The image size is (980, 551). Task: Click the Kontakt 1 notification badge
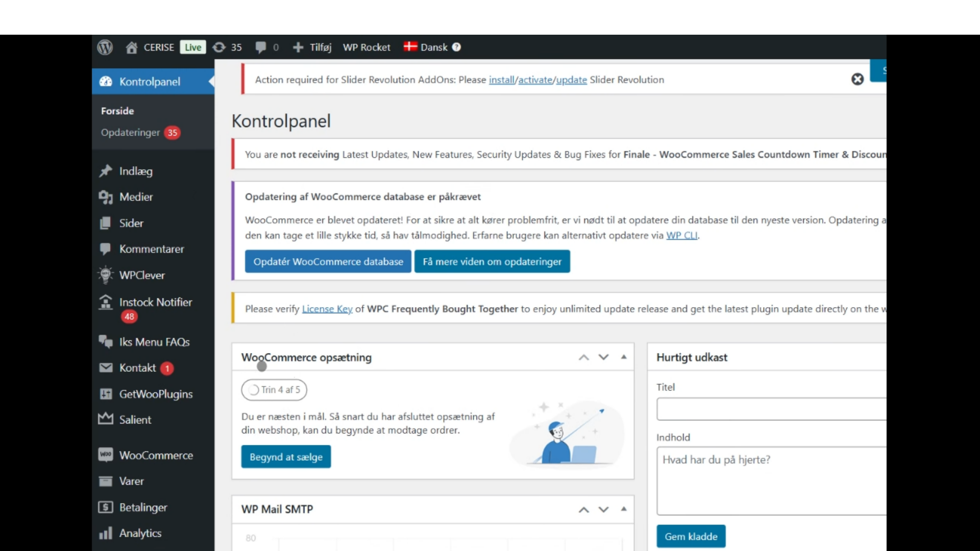tap(167, 368)
